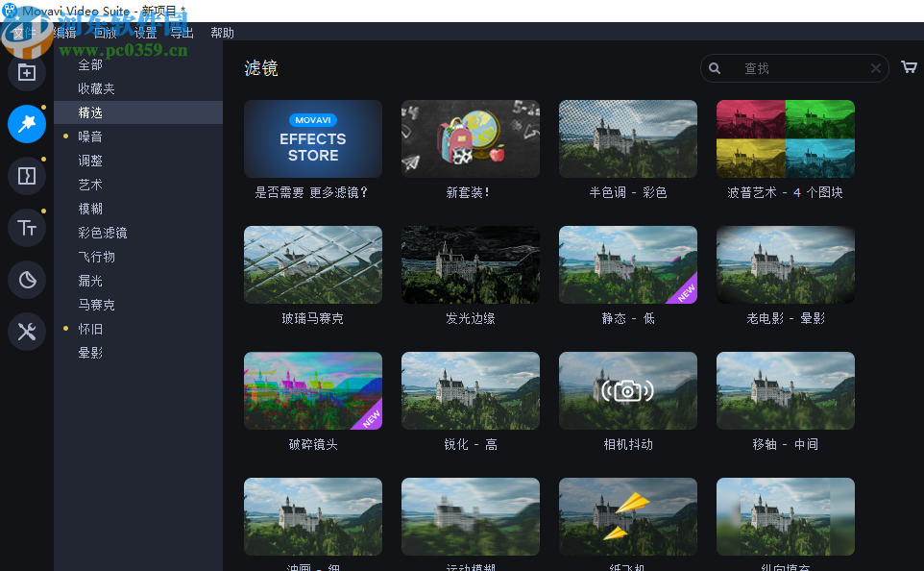
Task: Open the 新套装 new effects pack
Action: [470, 138]
